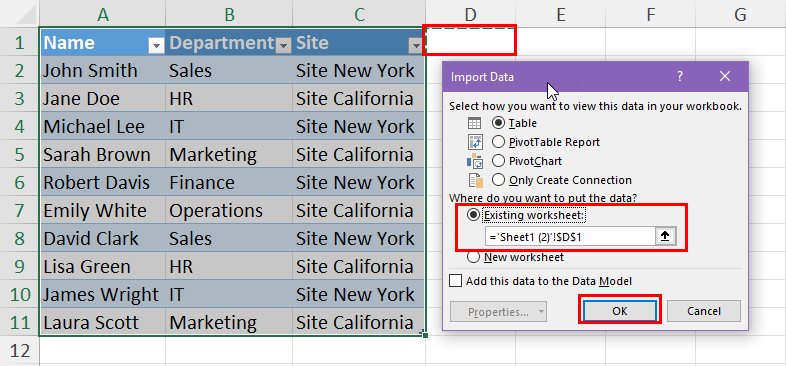Click HR cell in Jane Doe's row

click(x=229, y=98)
